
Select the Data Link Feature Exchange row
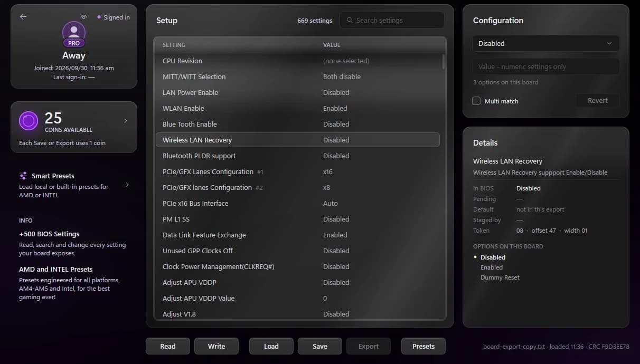(298, 235)
